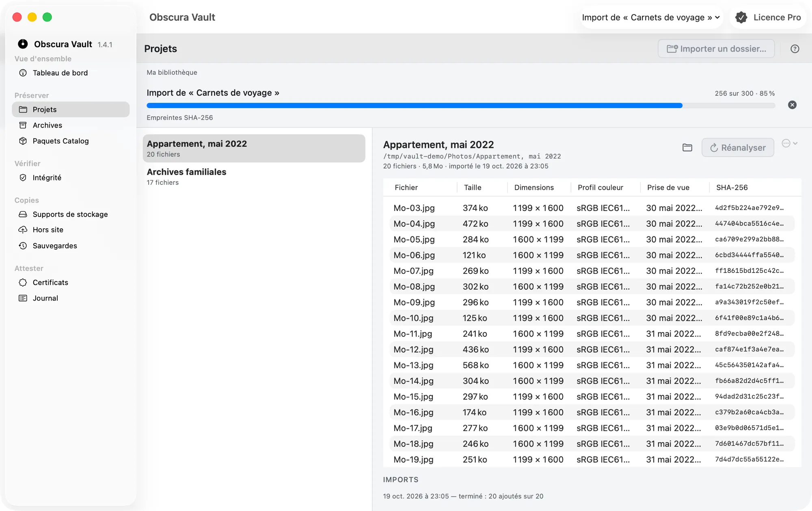Select project Archives familiales
The height and width of the screenshot is (511, 812).
pos(254,177)
